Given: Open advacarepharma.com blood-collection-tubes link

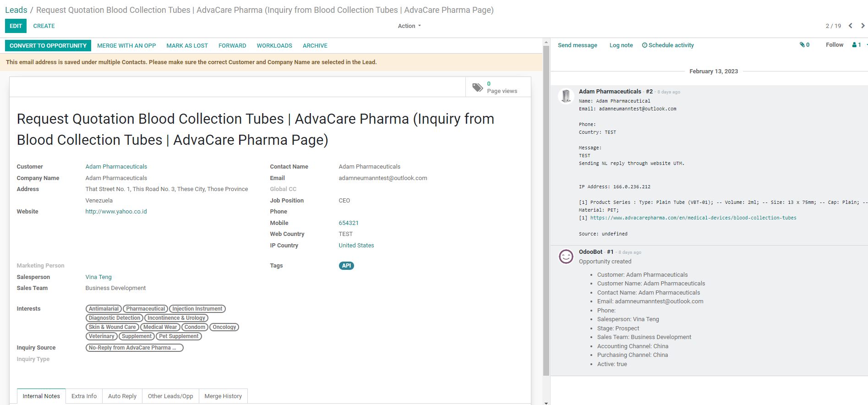Looking at the screenshot, I should pyautogui.click(x=693, y=218).
